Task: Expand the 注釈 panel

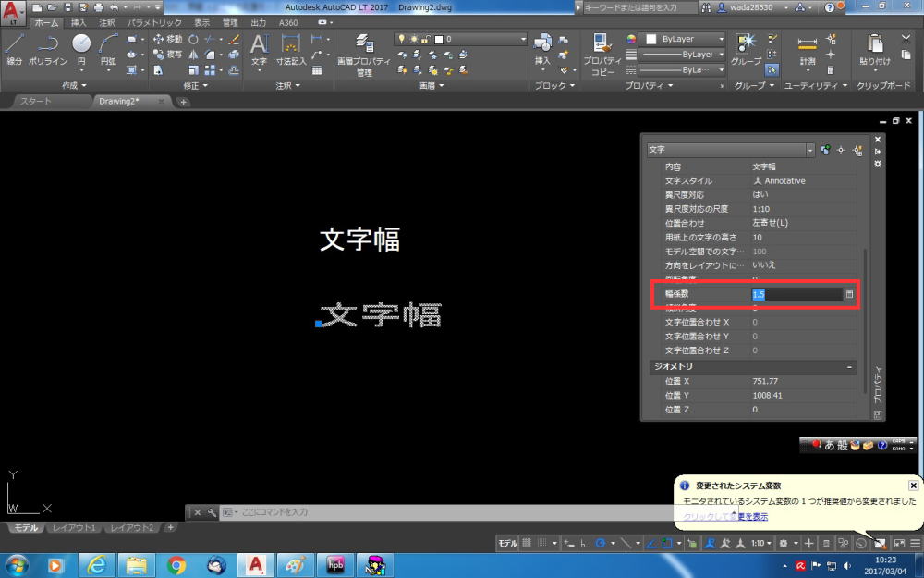Action: [288, 85]
